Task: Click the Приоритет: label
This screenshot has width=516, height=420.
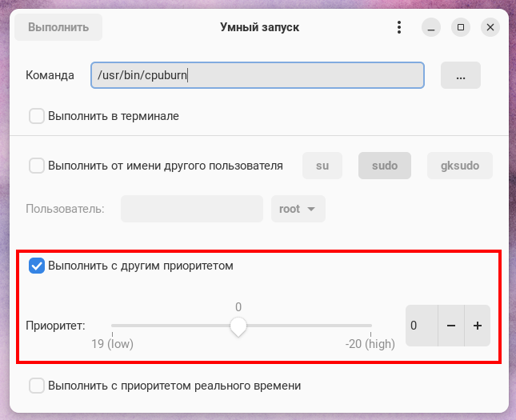Action: (55, 326)
